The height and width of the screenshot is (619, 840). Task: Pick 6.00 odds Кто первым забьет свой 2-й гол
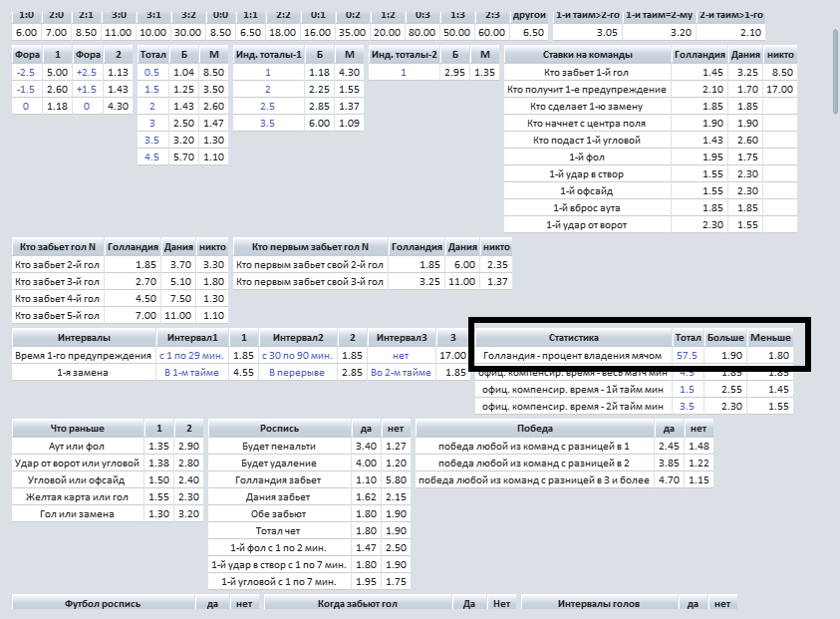464,265
